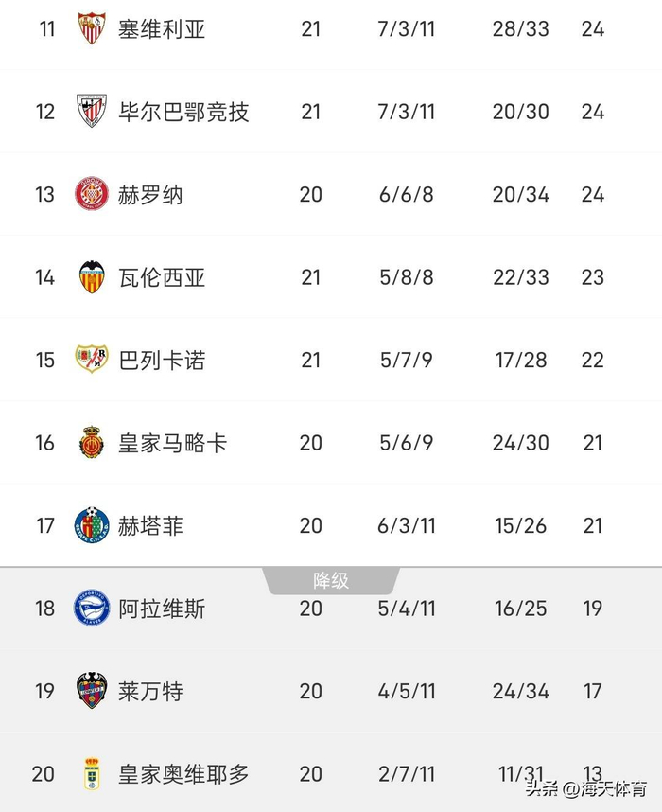Open the 毕尔巴鄂竞技 team name
The width and height of the screenshot is (662, 812).
point(183,112)
